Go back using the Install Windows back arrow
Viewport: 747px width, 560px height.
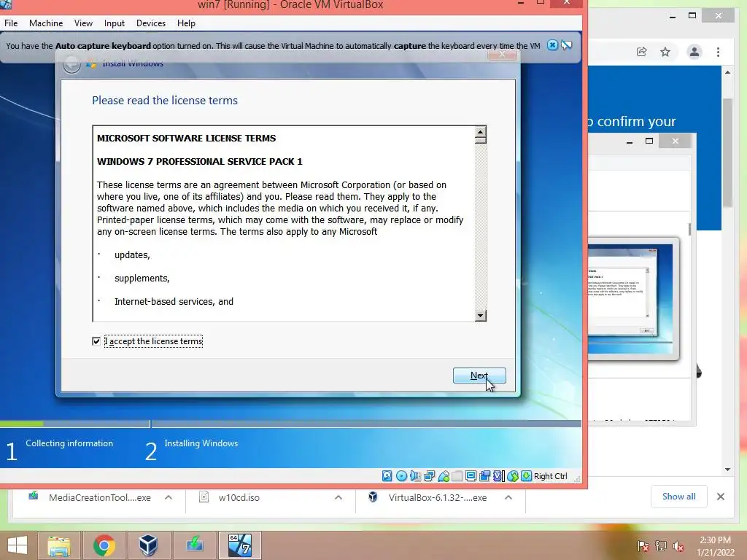72,65
